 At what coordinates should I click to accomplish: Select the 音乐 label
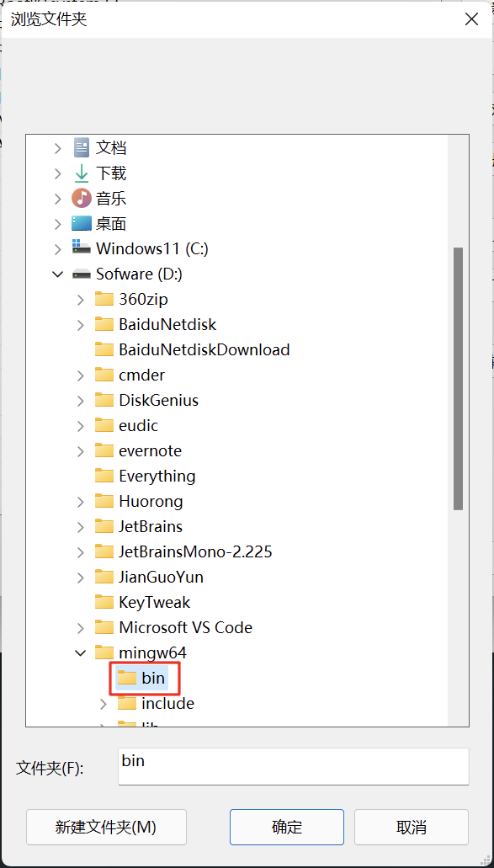111,198
